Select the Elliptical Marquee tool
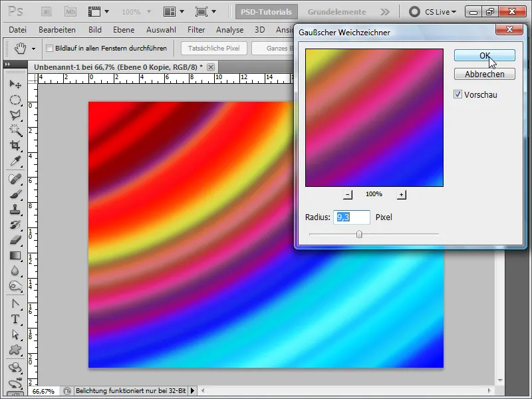 [15, 100]
